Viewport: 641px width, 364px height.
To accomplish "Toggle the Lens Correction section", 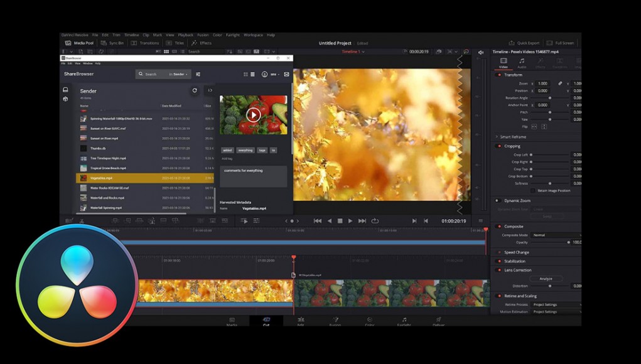I will 498,270.
